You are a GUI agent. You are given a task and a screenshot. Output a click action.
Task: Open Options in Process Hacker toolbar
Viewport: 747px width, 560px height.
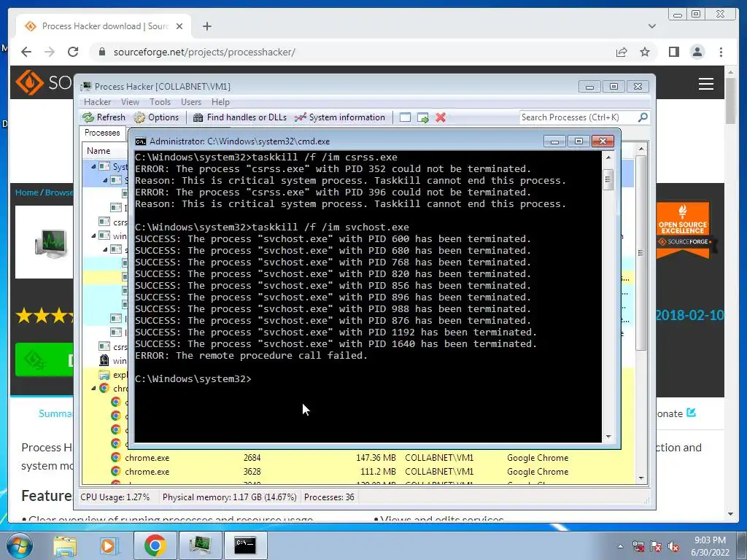[156, 117]
